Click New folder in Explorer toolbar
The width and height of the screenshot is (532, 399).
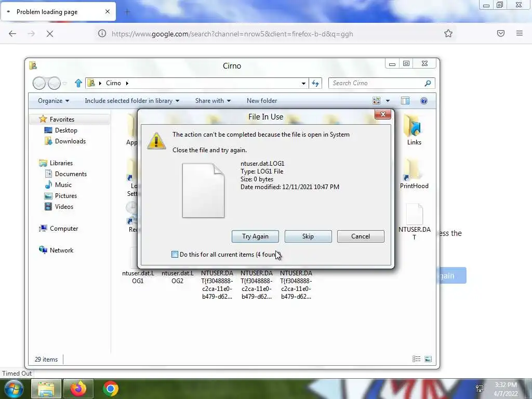click(x=262, y=101)
